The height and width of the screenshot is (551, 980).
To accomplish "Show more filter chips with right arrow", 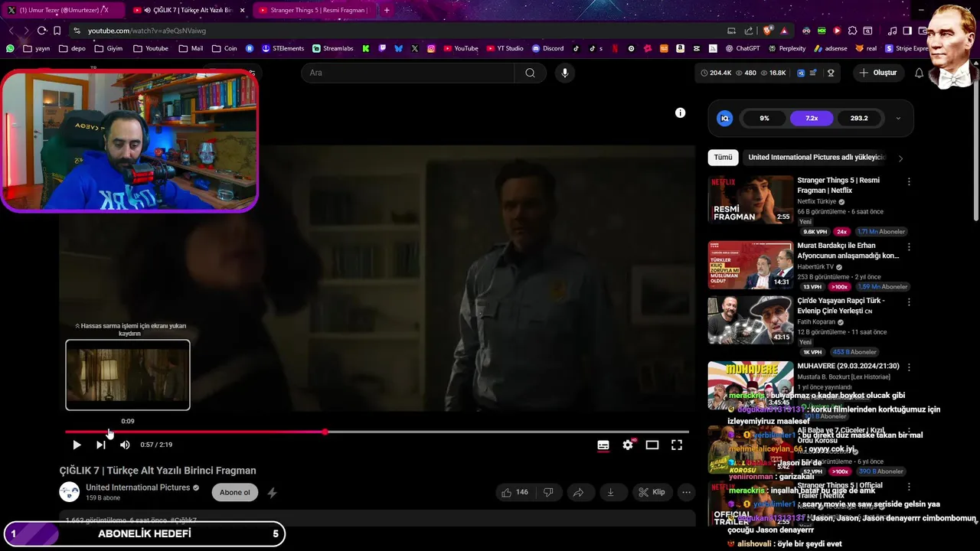I will (x=900, y=158).
